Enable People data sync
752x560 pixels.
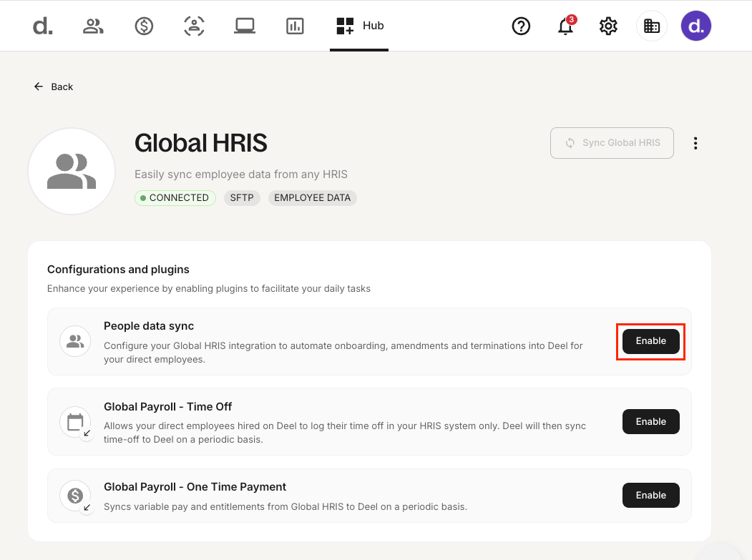(651, 341)
